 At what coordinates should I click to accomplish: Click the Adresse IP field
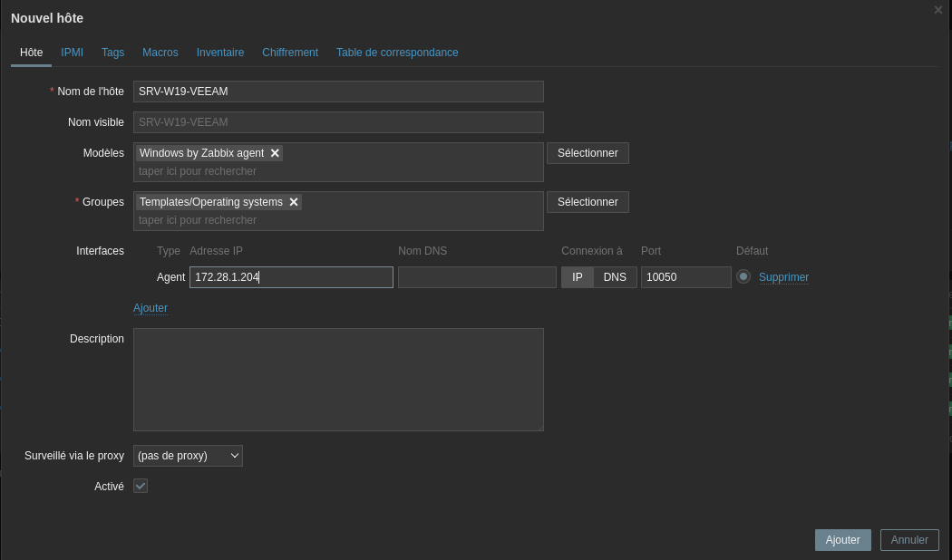291,277
